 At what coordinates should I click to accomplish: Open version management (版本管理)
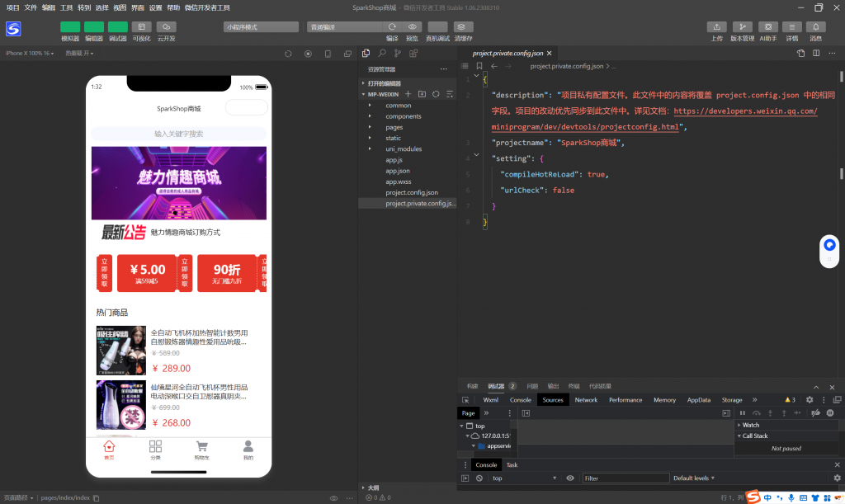743,26
